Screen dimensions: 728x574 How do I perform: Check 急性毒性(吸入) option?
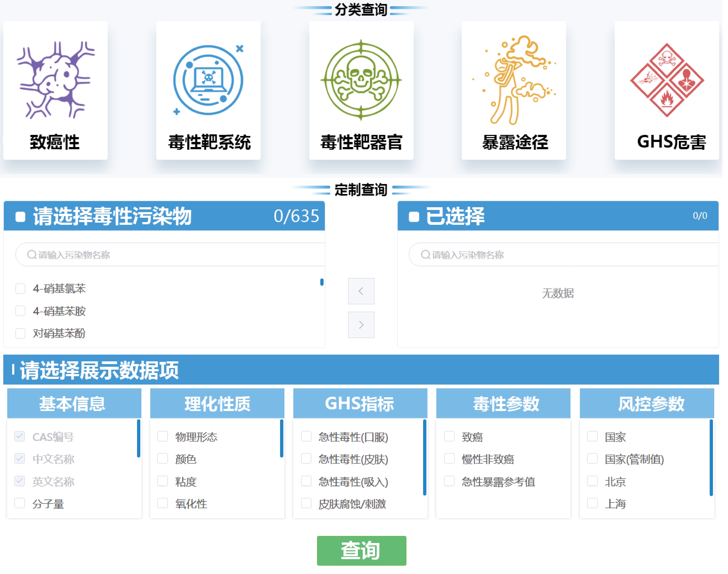click(x=306, y=481)
